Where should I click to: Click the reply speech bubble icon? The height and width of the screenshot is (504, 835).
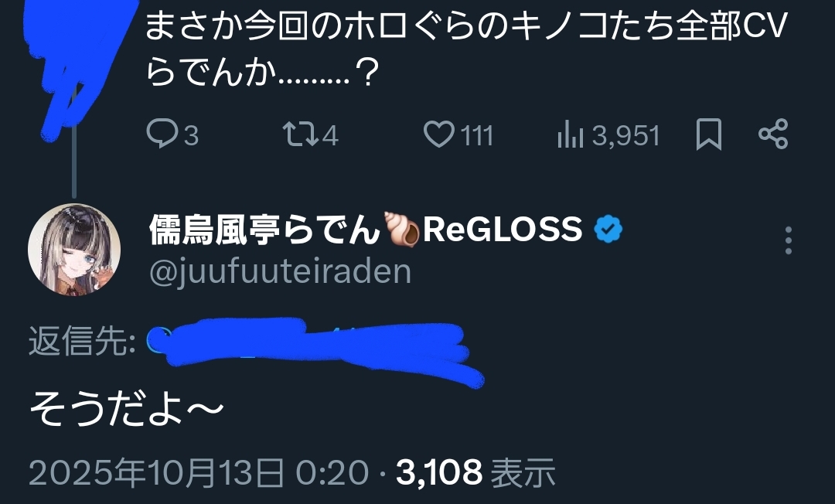(162, 134)
